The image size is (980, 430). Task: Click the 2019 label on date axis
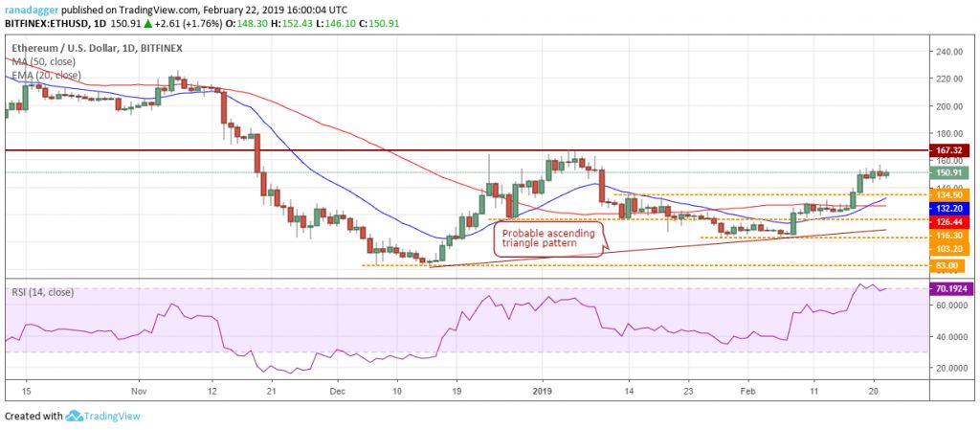542,391
